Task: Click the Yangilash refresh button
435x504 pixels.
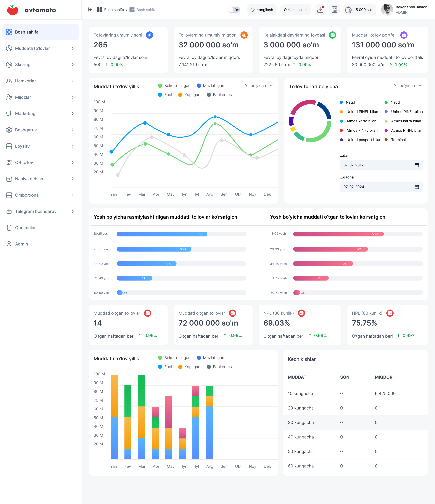Action: point(262,10)
